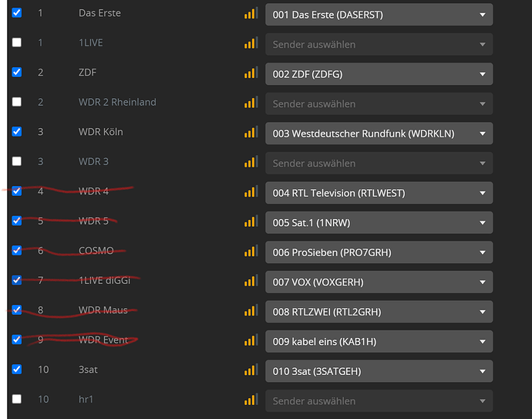Open the 009 kabel eins (KAB1H) dropdown
Viewport: 532px width, 419px height.
click(x=379, y=342)
